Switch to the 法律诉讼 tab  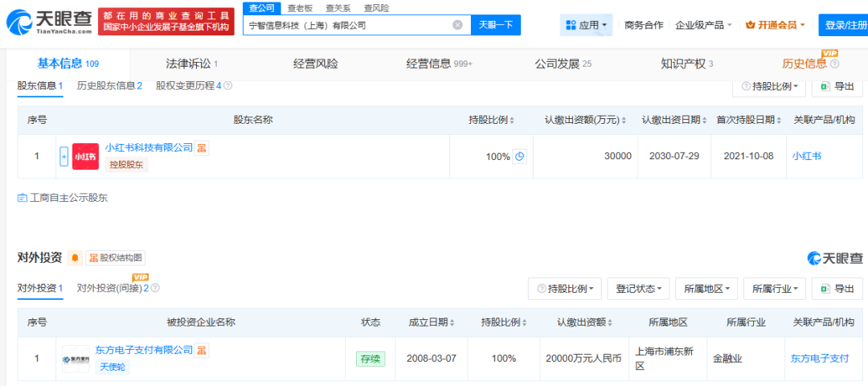pos(191,64)
